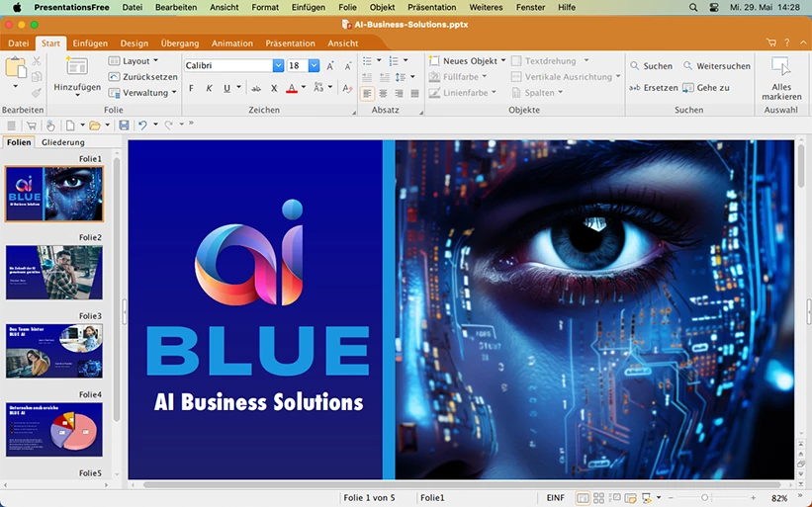This screenshot has height=507, width=812.
Task: Open the Layout dropdown
Action: click(134, 61)
